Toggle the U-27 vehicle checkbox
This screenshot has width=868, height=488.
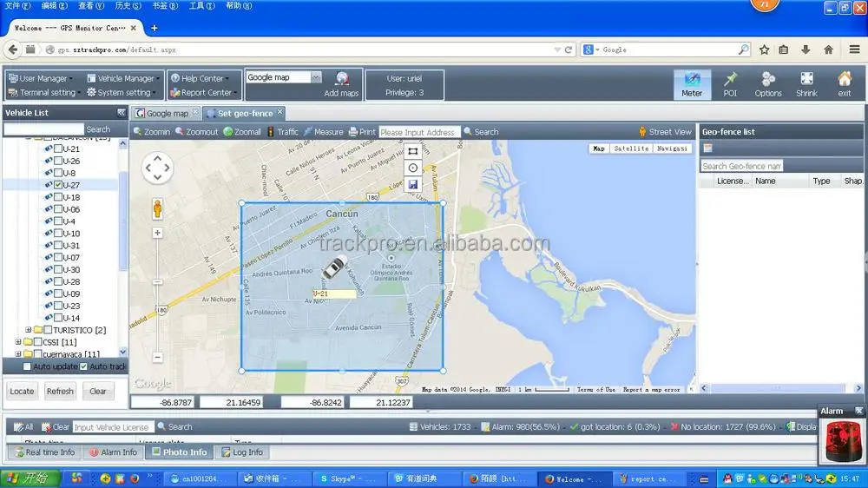point(58,185)
